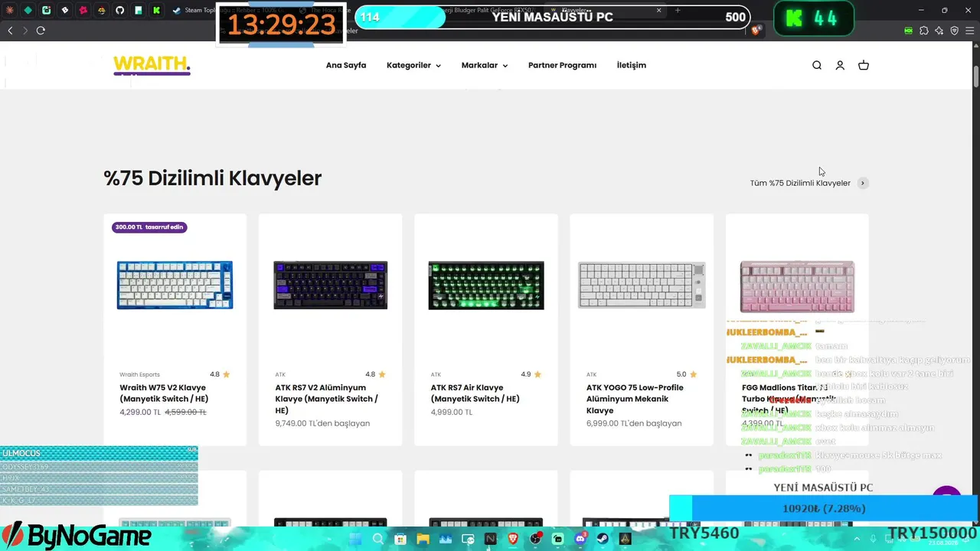The width and height of the screenshot is (980, 551).
Task: Open Discord from the taskbar
Action: click(580, 539)
